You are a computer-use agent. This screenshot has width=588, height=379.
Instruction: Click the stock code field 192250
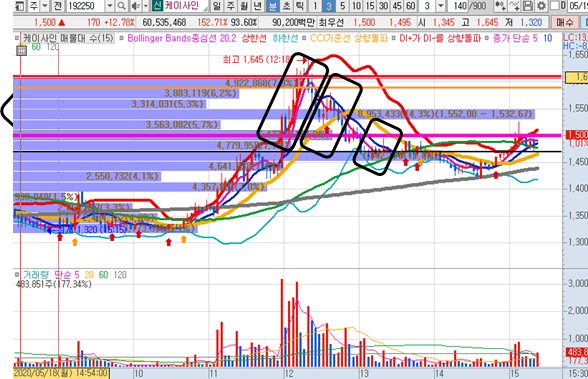(x=86, y=6)
